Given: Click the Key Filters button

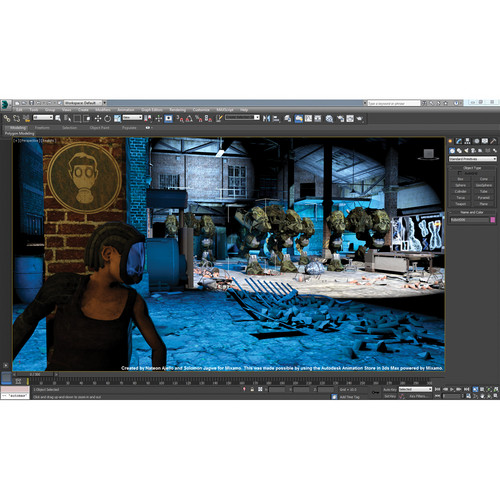Looking at the screenshot, I should coord(420,396).
